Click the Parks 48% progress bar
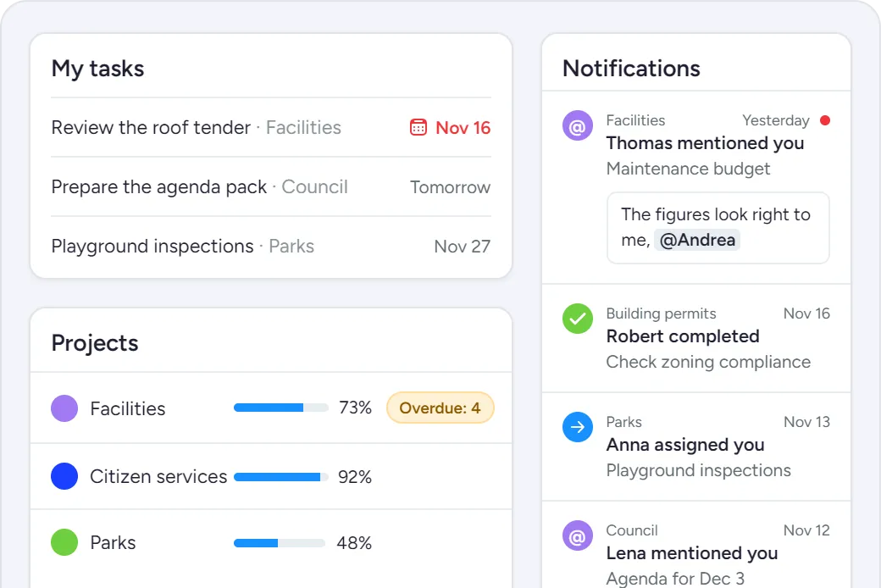This screenshot has width=881, height=588. (280, 543)
